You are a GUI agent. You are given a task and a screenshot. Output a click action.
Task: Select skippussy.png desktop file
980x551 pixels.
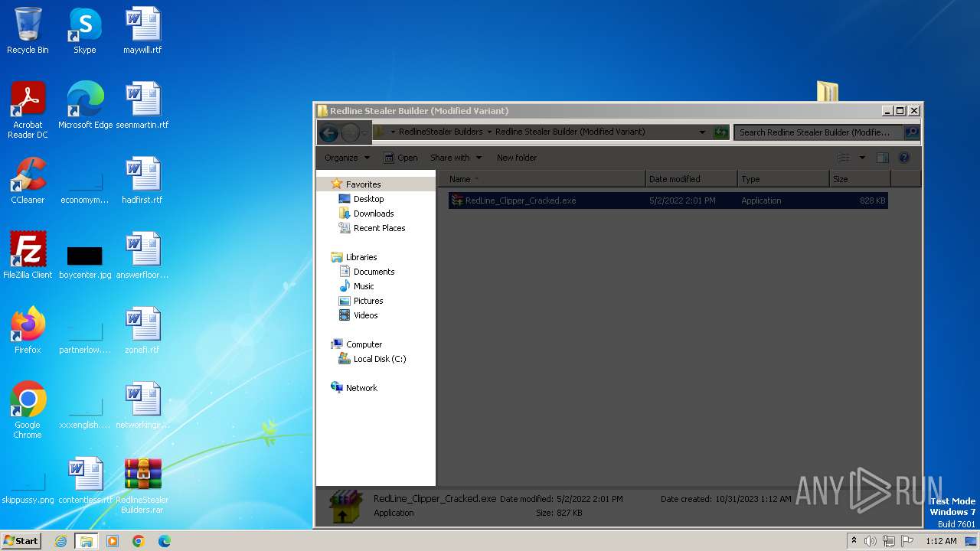click(x=28, y=490)
